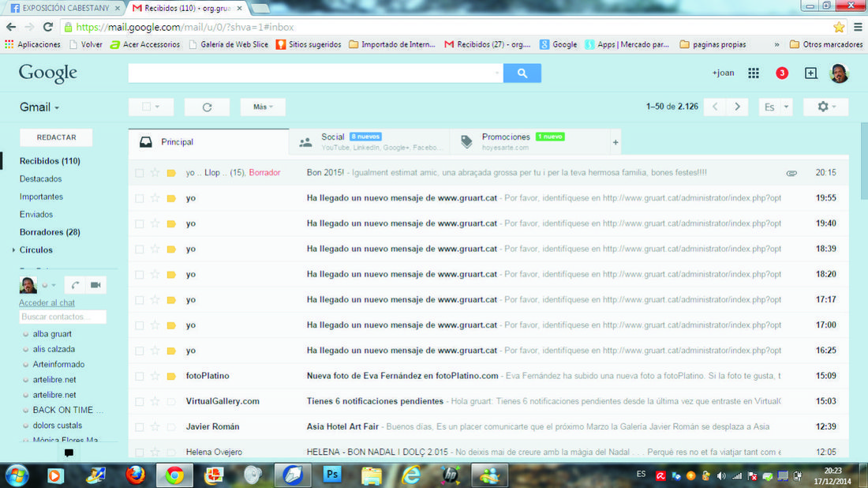Open the select-all checkbox dropdown
Screen dimensions: 868x488
click(157, 107)
